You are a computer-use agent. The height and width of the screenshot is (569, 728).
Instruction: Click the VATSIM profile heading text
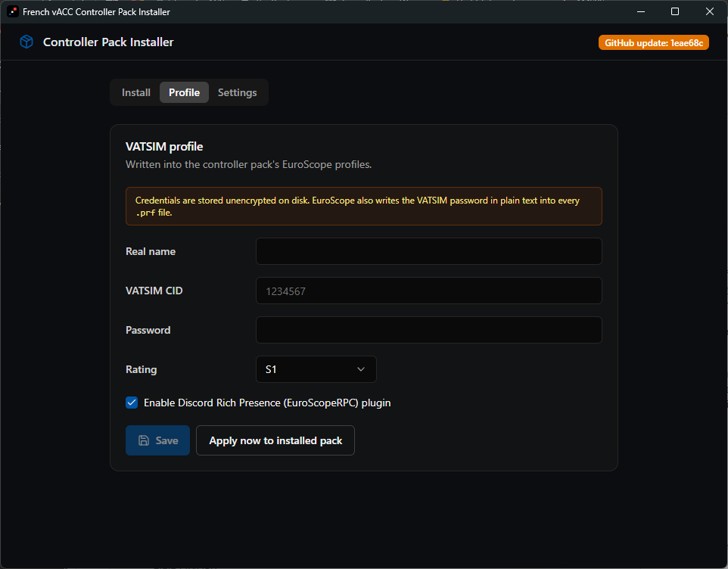tap(164, 147)
